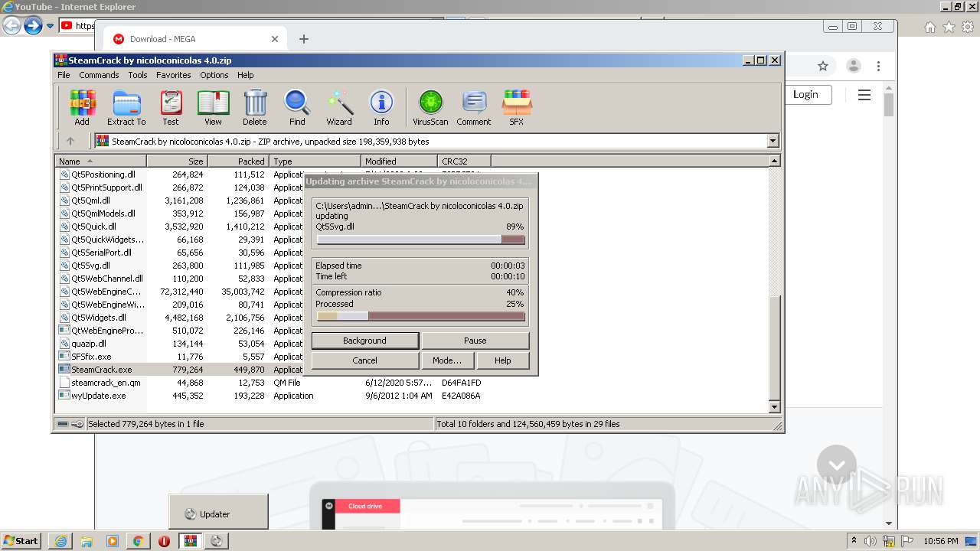Cancel the archive update
Viewport: 980px width, 551px height.
(364, 360)
